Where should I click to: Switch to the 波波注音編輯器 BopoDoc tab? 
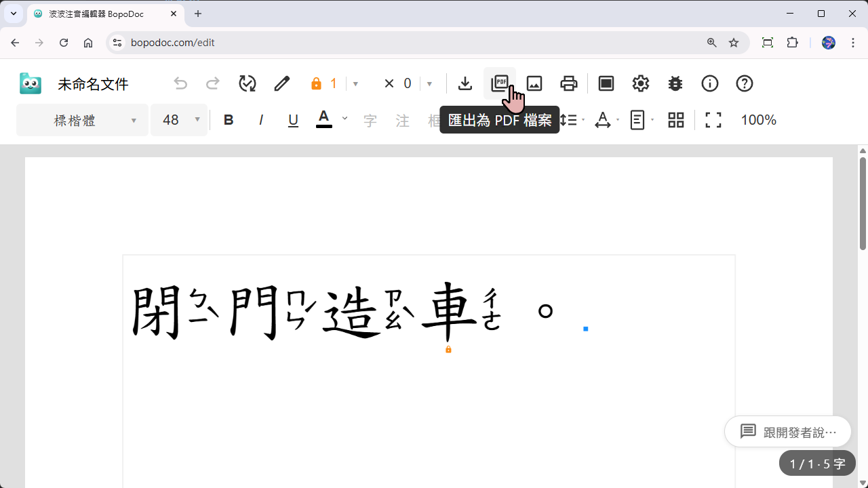(x=95, y=14)
